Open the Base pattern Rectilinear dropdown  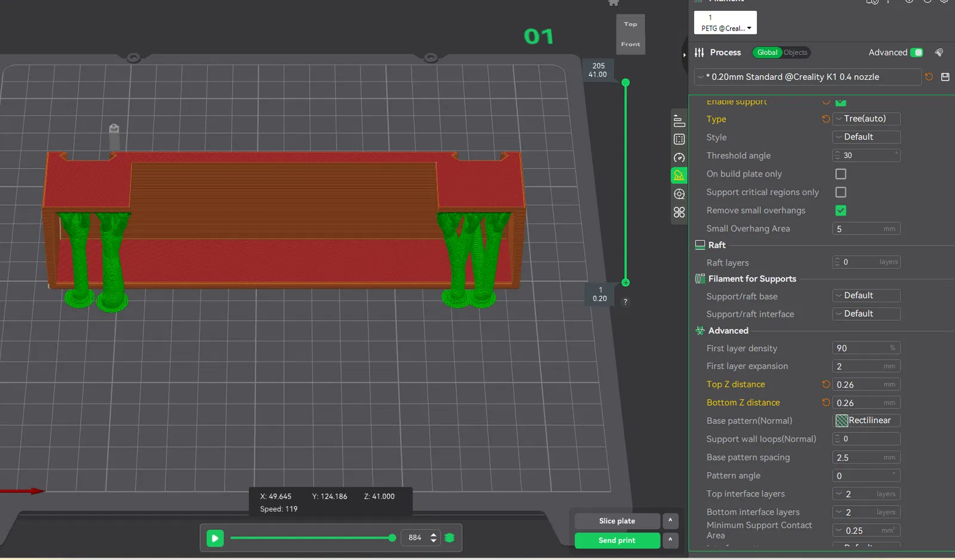pyautogui.click(x=866, y=421)
